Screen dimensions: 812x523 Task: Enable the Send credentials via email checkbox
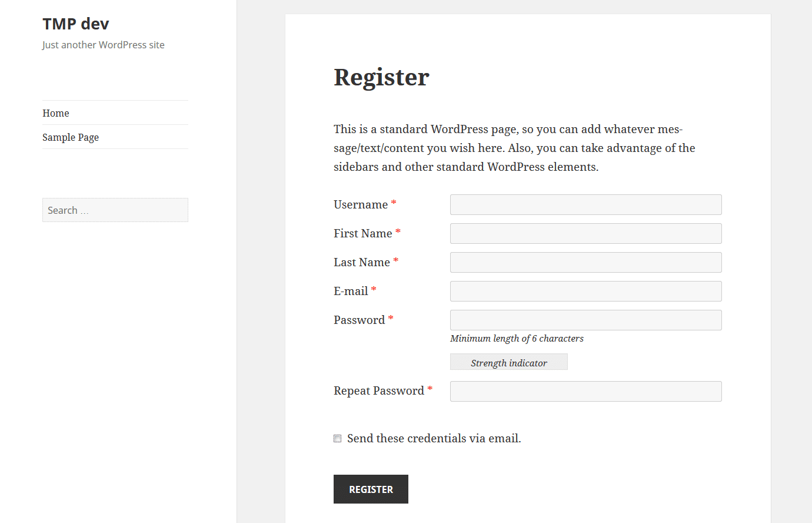tap(337, 438)
